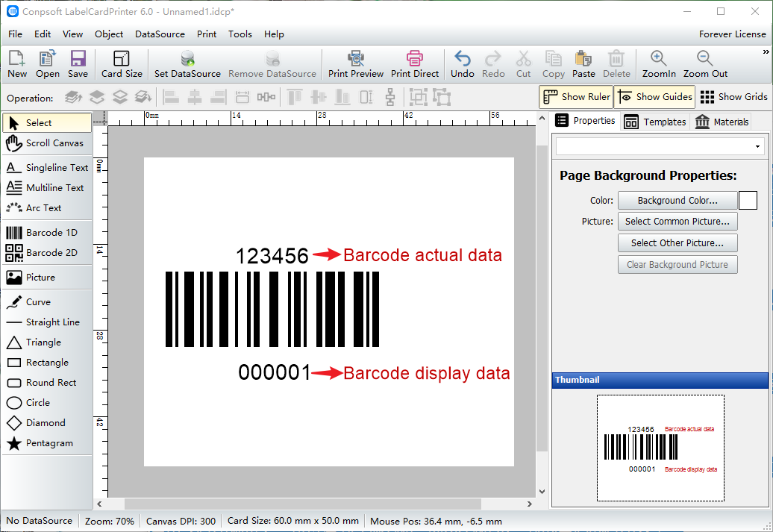Zoom out of the canvas

pyautogui.click(x=705, y=64)
